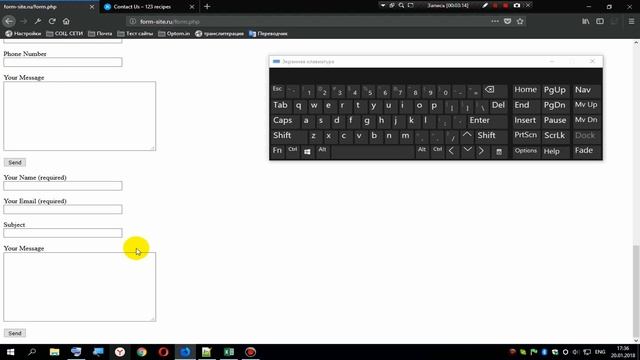Open the транслитерация bookmark

pos(219,33)
